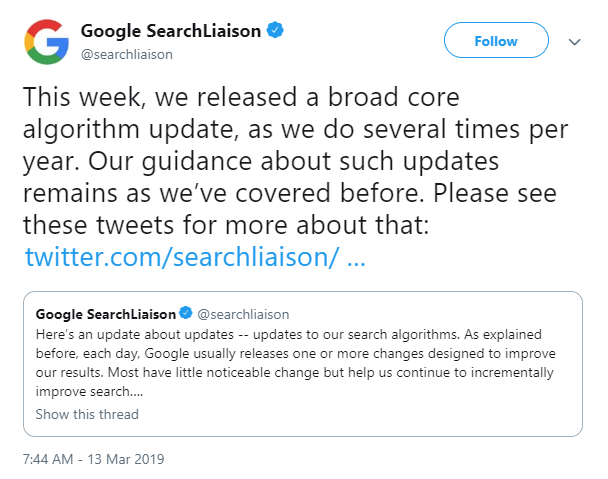Click the ellipsis ending the twitter.com link
Viewport: 608px width, 479px height.
pyautogui.click(x=354, y=256)
